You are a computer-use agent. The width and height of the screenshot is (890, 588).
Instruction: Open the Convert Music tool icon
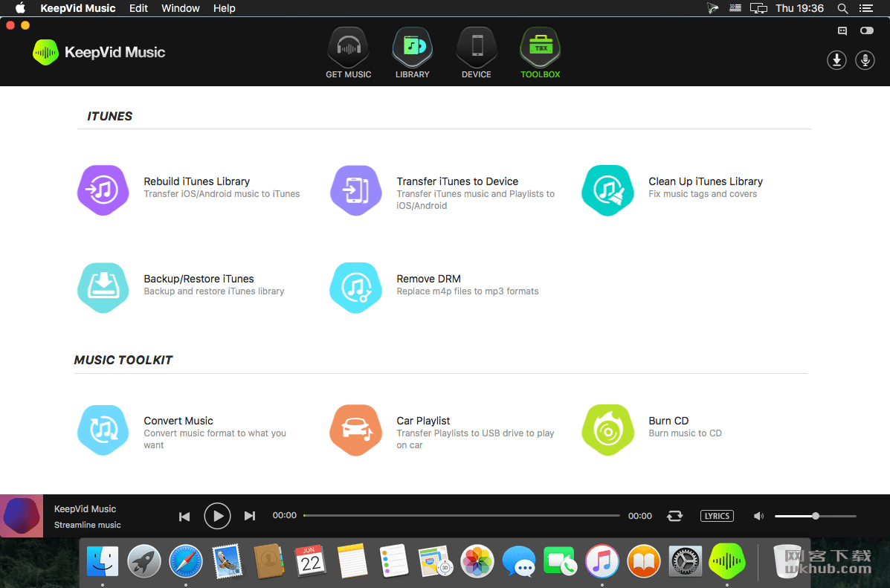click(x=103, y=430)
